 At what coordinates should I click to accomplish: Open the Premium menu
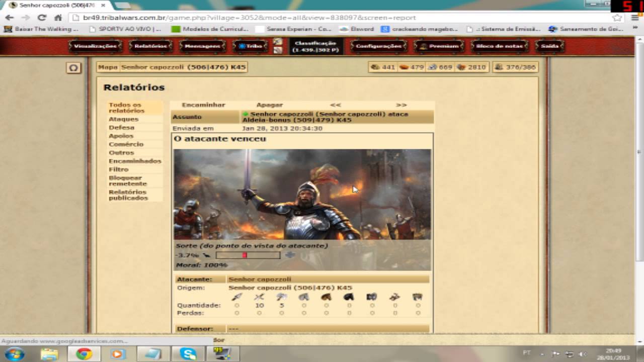[x=439, y=46]
